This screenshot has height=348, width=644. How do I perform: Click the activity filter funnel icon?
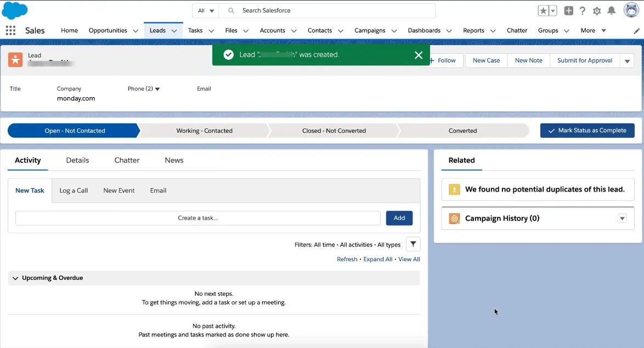tap(413, 245)
